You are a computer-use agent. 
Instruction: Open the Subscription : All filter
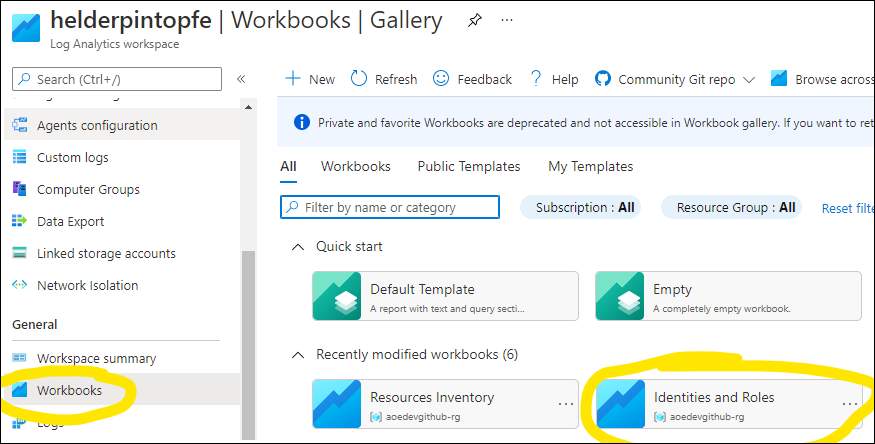coord(580,207)
